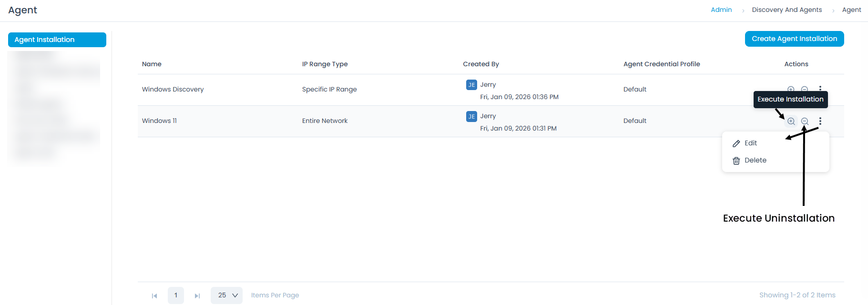868x305 pixels.
Task: Click the IP Range Type column header
Action: (325, 64)
